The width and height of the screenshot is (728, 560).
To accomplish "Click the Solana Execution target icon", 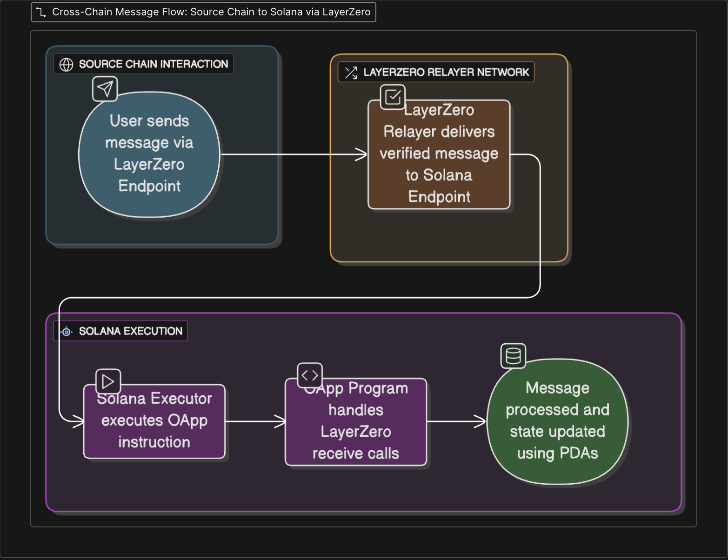I will pyautogui.click(x=67, y=332).
